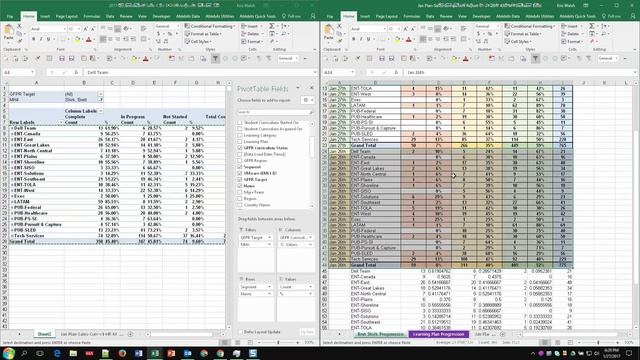Click Cut scissors in the left Excel window
640x360 pixels.
pos(19,26)
